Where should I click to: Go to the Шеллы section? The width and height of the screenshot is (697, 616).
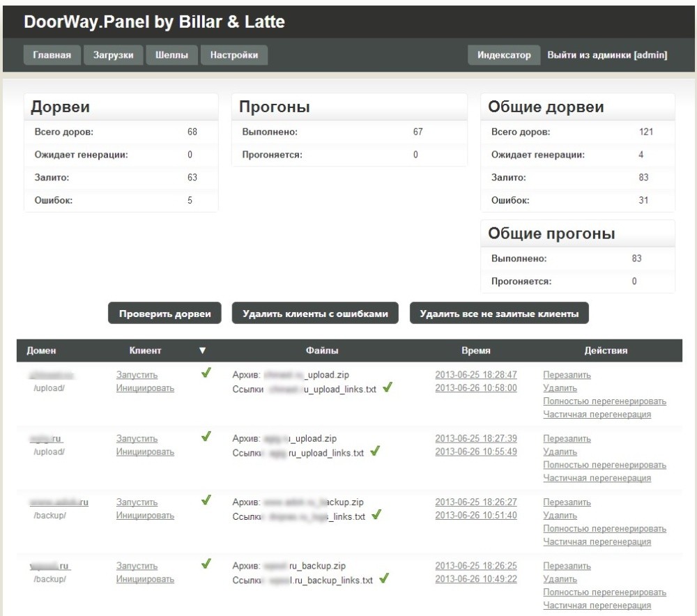pyautogui.click(x=171, y=56)
